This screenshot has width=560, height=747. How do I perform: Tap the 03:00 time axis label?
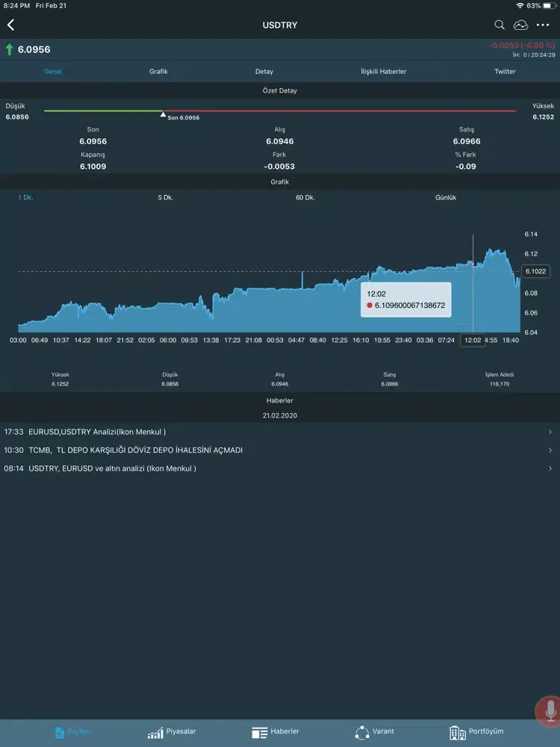click(18, 340)
